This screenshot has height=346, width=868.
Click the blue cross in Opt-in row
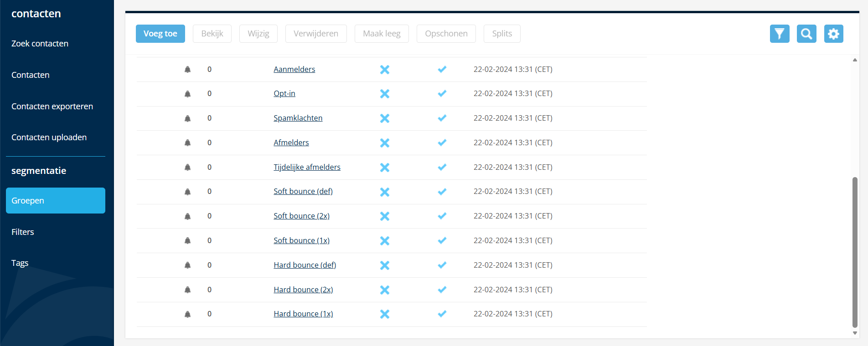tap(385, 94)
